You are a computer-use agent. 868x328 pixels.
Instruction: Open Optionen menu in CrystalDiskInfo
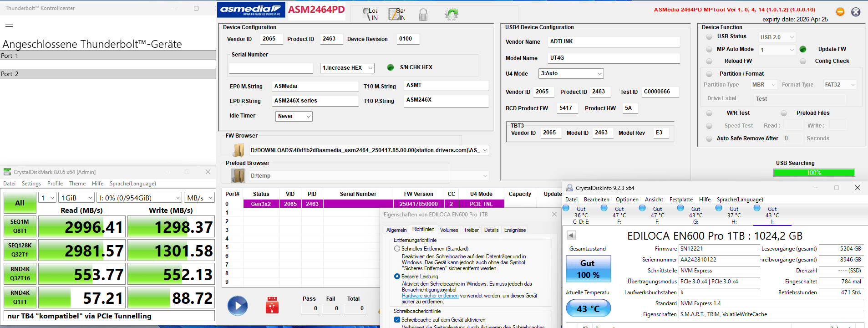point(627,200)
